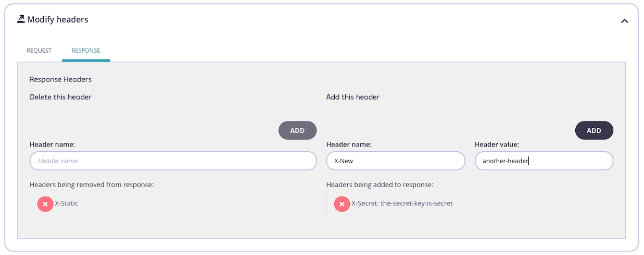Click the Header value: label
Viewport: 644px width, 255px height.
[497, 144]
